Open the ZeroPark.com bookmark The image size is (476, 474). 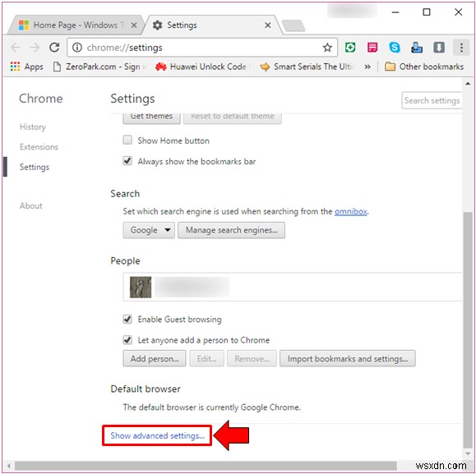99,67
